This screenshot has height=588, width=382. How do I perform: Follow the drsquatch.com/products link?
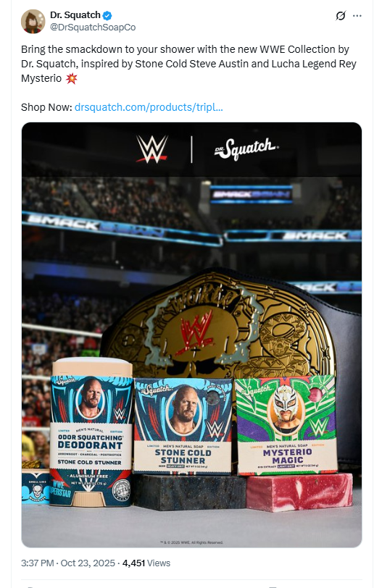click(149, 107)
